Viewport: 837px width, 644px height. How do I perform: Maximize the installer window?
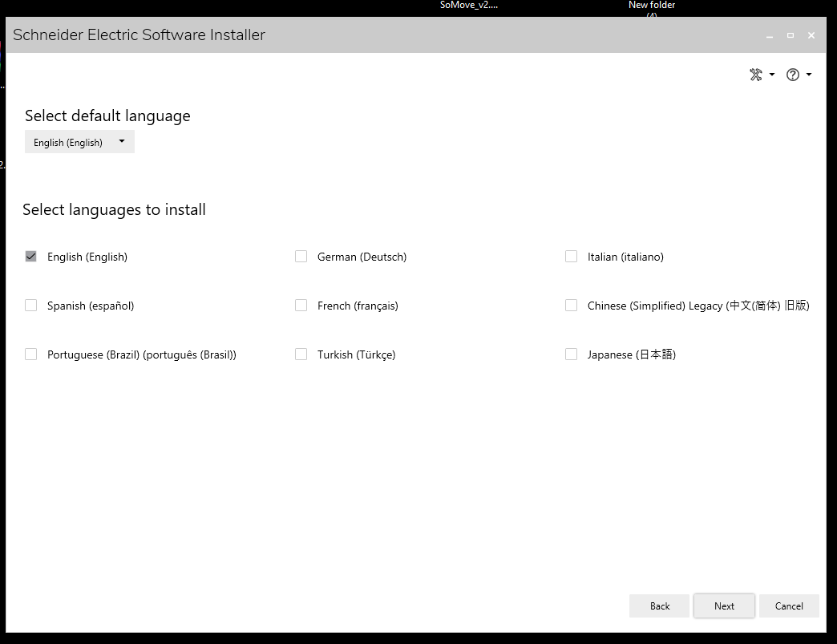pos(790,35)
